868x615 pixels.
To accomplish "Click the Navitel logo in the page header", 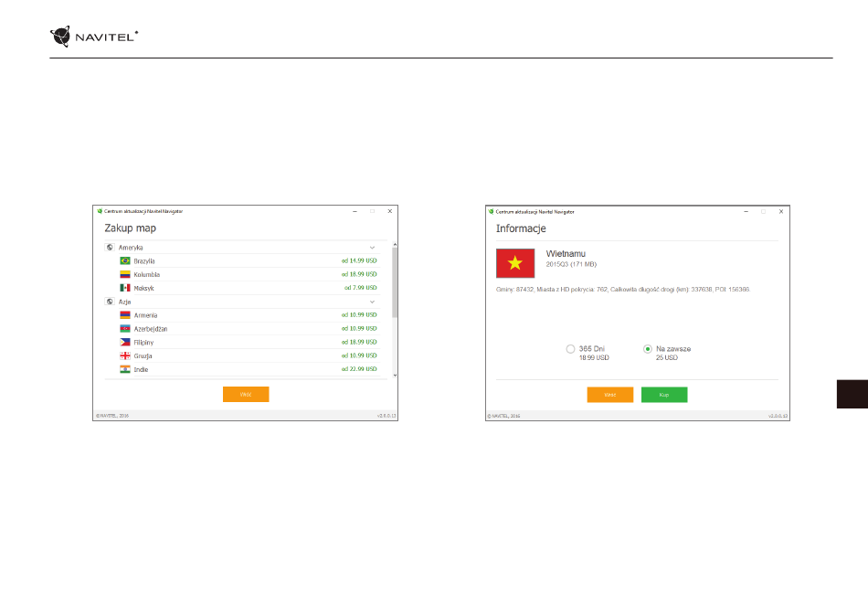I will click(94, 37).
